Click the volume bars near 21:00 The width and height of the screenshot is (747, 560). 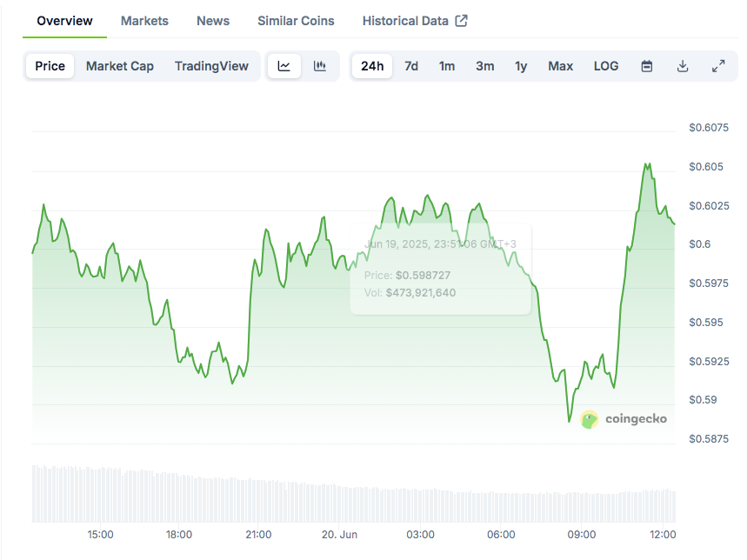pos(258,501)
